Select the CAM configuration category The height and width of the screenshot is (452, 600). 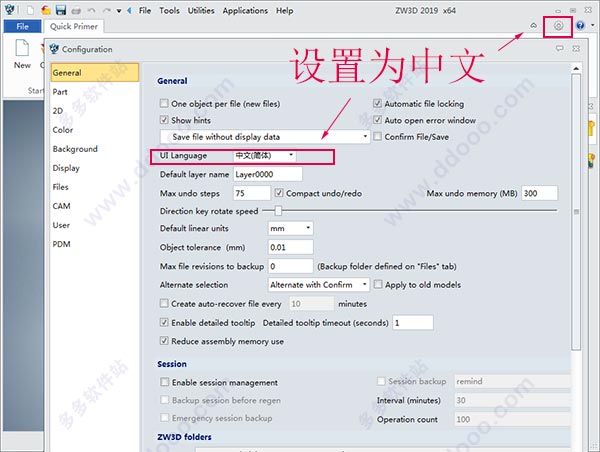click(61, 206)
